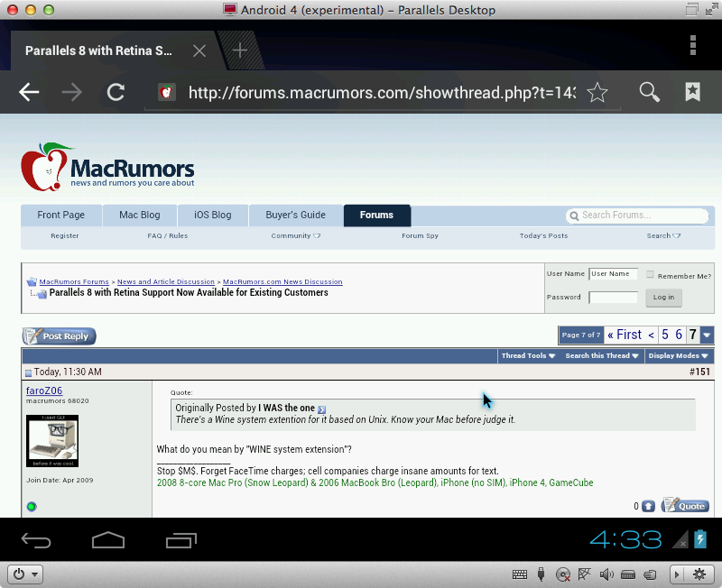Tap the Android back navigation button

[x=36, y=540]
